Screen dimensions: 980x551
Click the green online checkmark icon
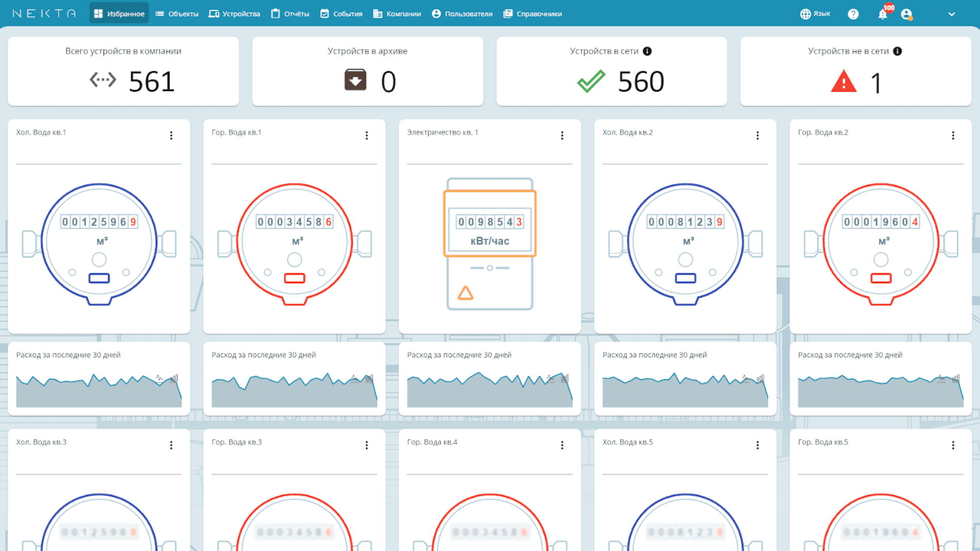(x=591, y=81)
